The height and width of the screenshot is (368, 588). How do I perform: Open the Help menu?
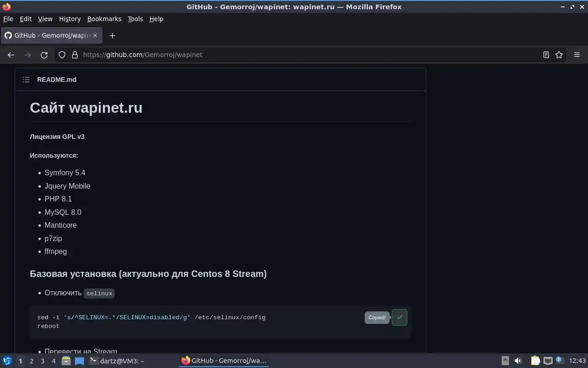pos(156,19)
